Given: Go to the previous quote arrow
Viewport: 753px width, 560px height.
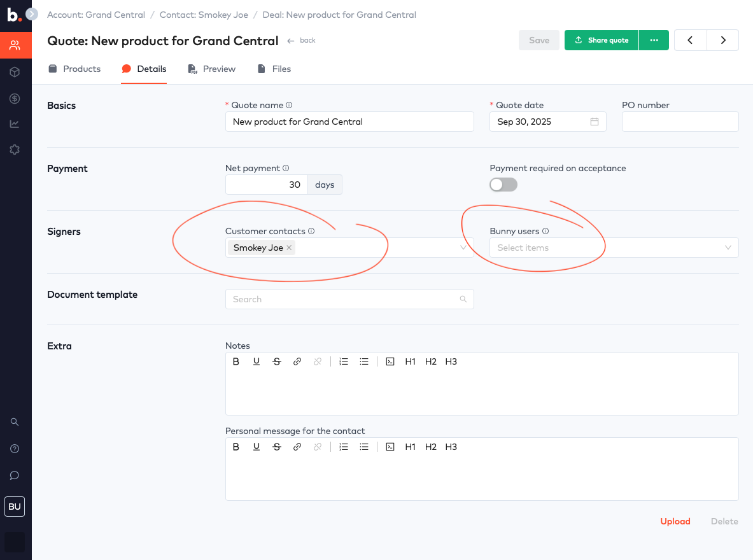Looking at the screenshot, I should tap(691, 40).
